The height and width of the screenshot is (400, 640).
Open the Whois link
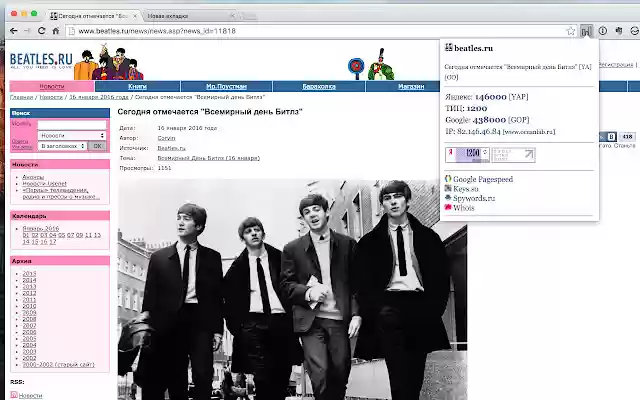pyautogui.click(x=464, y=207)
